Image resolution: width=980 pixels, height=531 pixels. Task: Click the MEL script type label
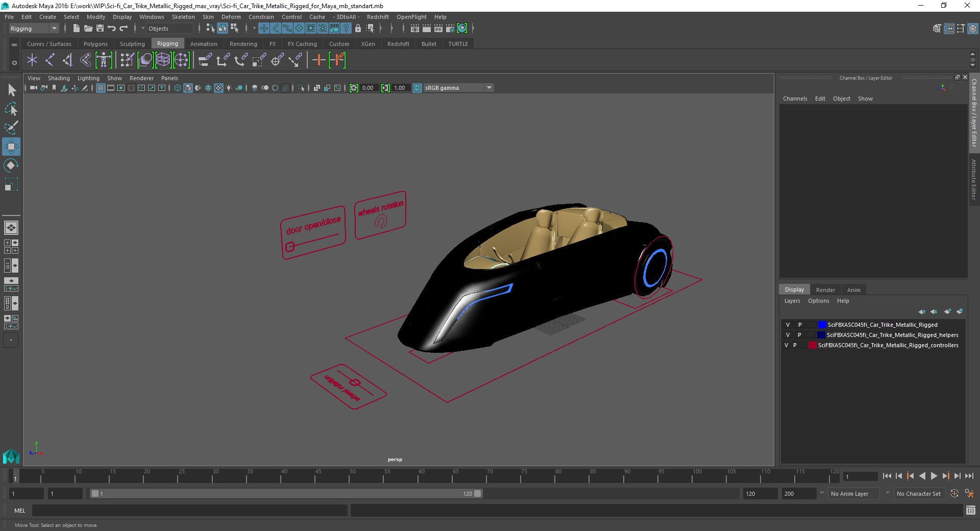[x=19, y=511]
